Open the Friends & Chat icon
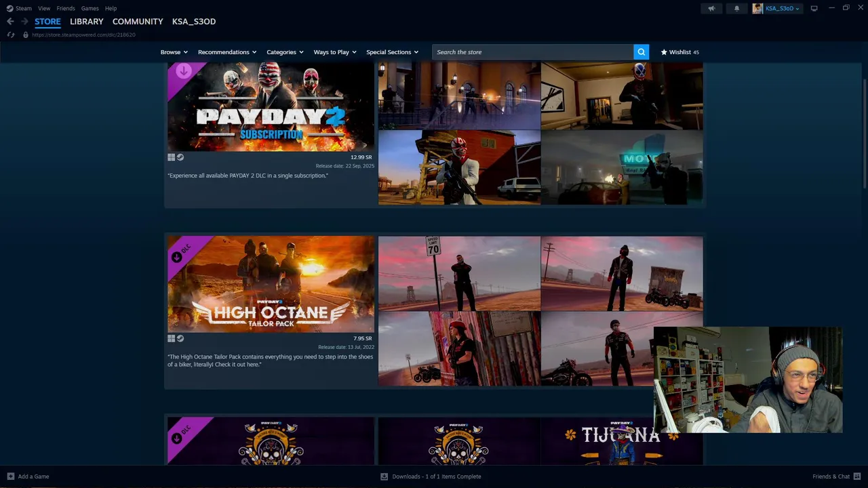The height and width of the screenshot is (488, 868). pyautogui.click(x=858, y=476)
